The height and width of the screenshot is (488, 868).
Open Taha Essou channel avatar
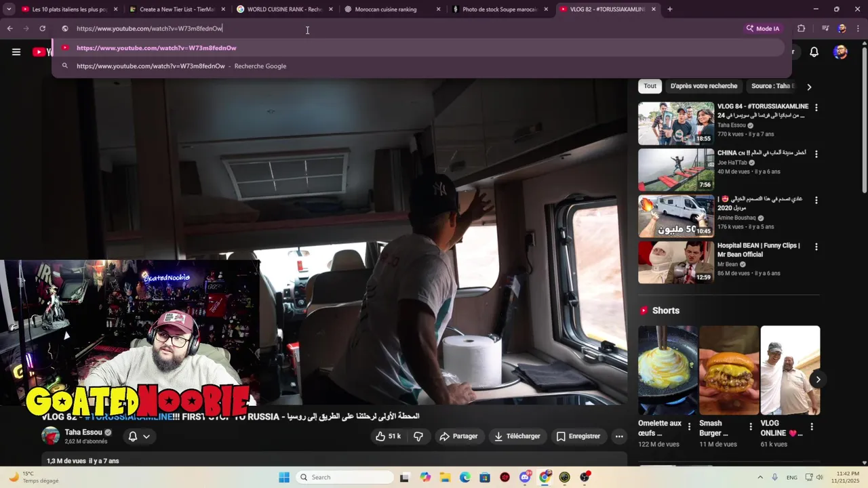[x=51, y=436]
